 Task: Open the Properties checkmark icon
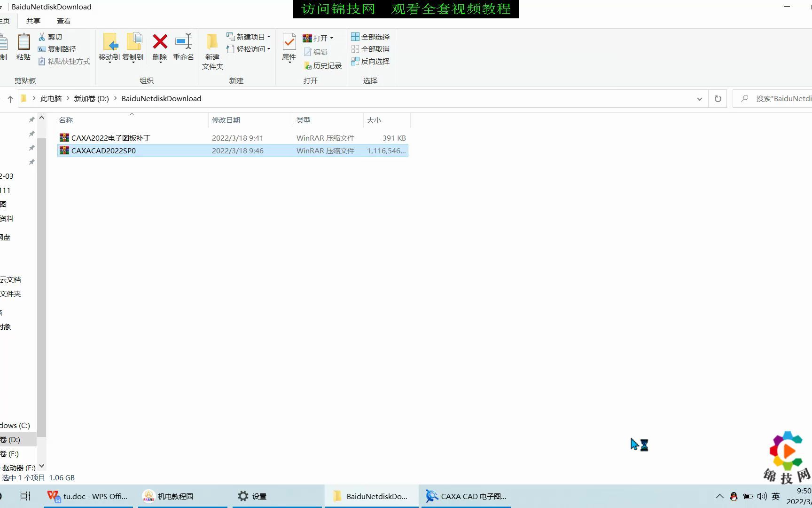click(289, 42)
